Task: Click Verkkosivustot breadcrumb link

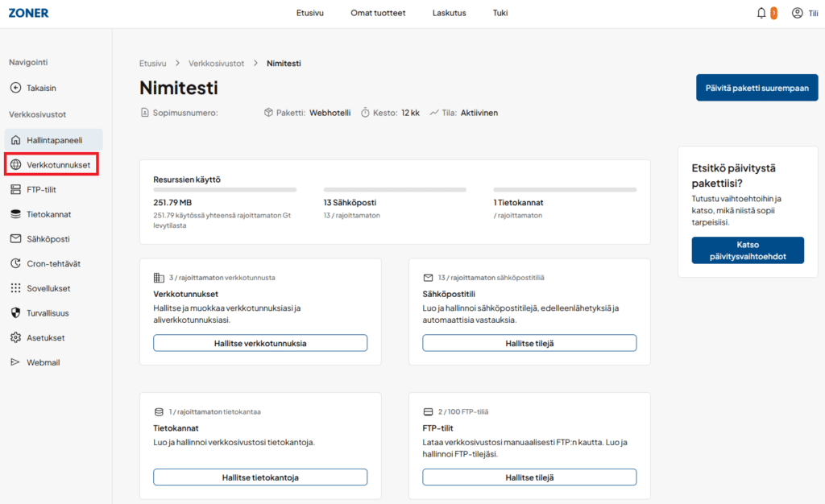Action: (x=217, y=63)
